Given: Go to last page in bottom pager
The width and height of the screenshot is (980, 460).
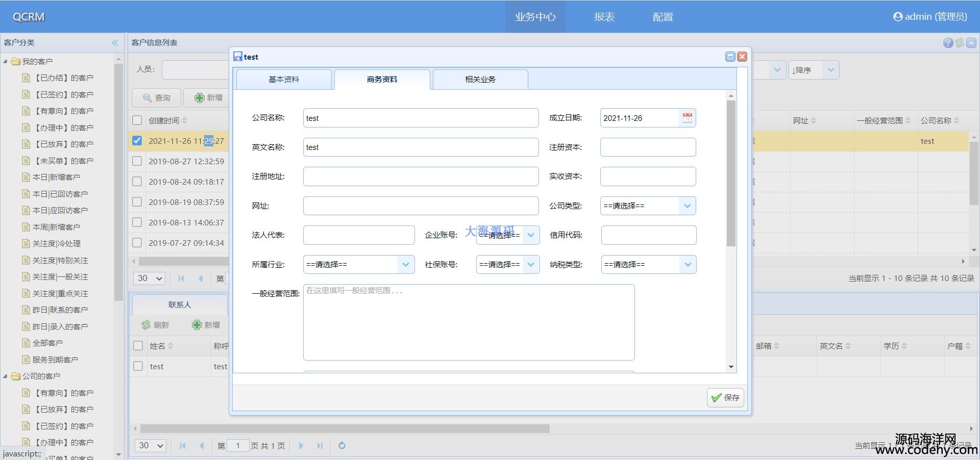Looking at the screenshot, I should tap(320, 446).
